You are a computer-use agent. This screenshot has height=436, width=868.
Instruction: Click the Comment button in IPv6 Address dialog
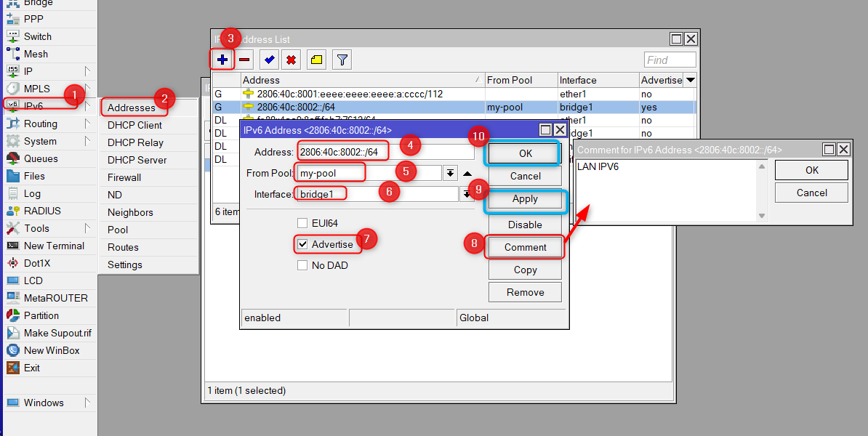pyautogui.click(x=525, y=247)
